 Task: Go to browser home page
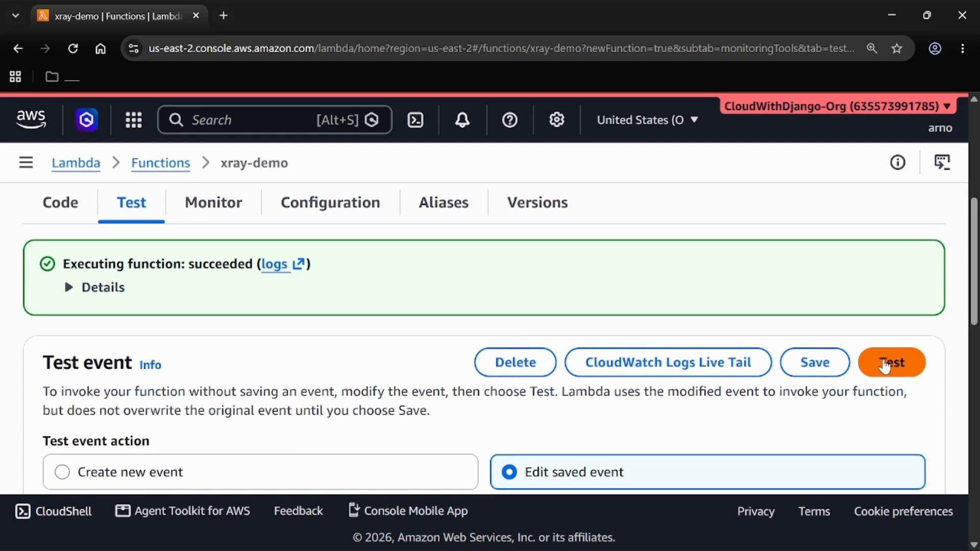pos(101,48)
